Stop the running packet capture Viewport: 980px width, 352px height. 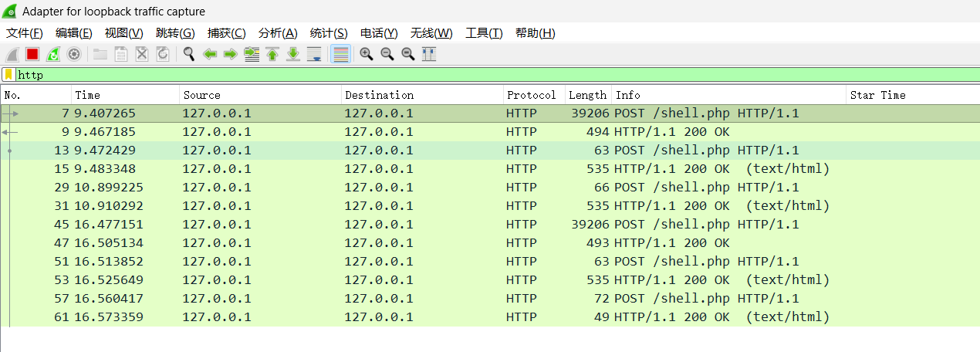(32, 54)
